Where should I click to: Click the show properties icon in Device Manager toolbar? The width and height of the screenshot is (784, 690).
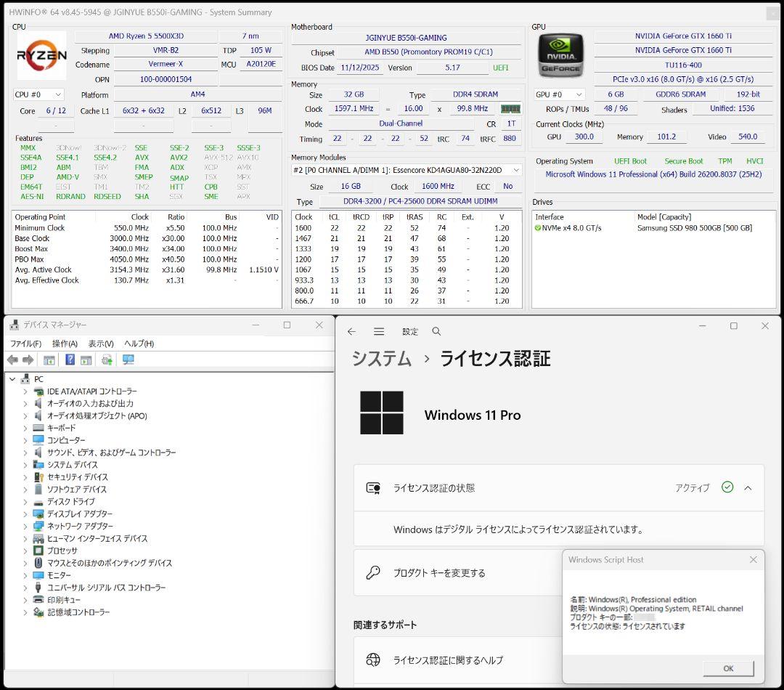click(x=86, y=360)
